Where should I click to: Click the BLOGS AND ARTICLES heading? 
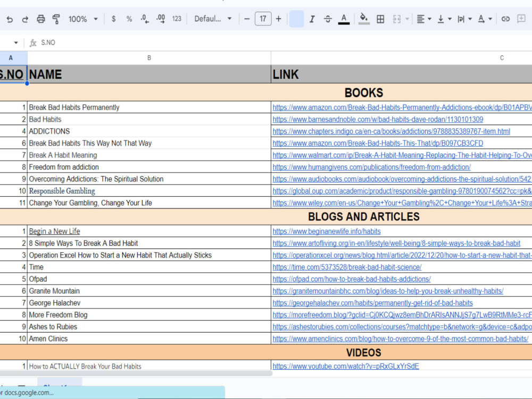(x=364, y=217)
